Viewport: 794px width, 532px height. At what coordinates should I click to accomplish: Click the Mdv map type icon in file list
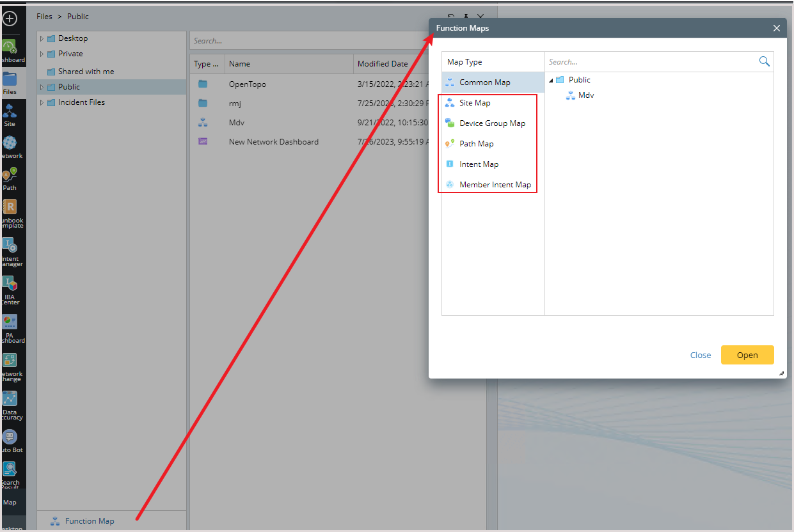(203, 122)
